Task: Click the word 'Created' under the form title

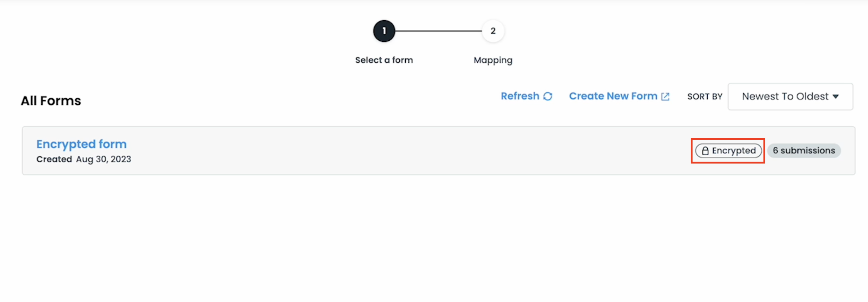Action: click(54, 159)
